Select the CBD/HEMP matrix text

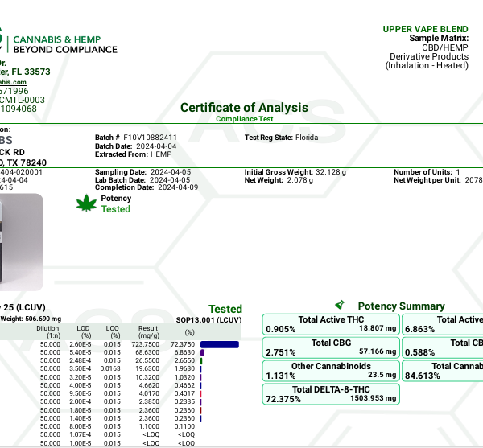(445, 47)
